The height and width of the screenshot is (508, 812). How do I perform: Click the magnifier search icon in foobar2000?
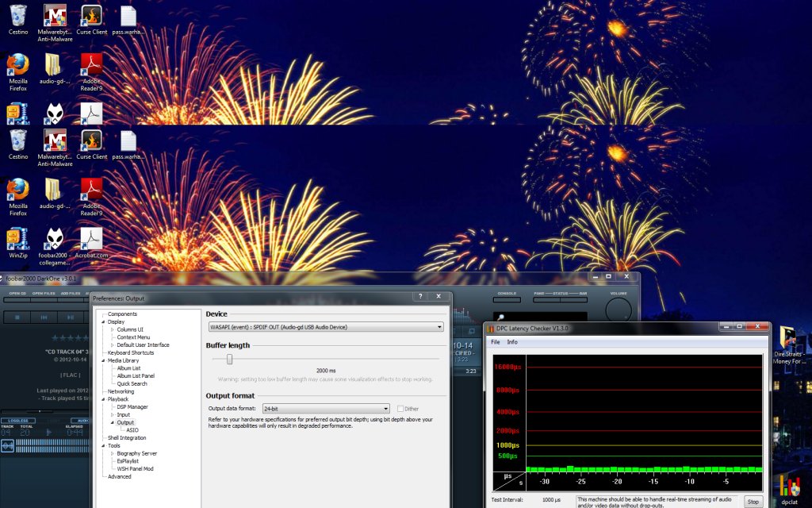[x=501, y=317]
